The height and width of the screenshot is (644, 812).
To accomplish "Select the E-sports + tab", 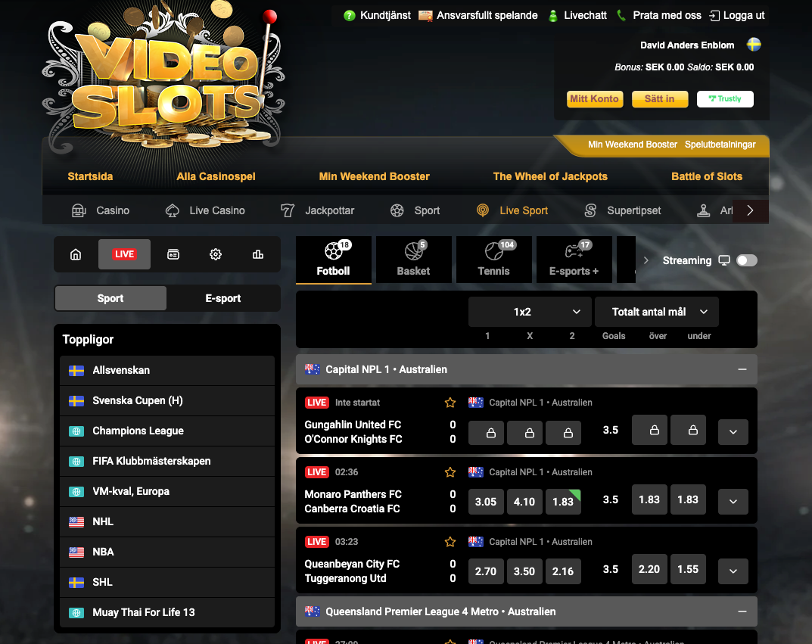I will coord(574,260).
